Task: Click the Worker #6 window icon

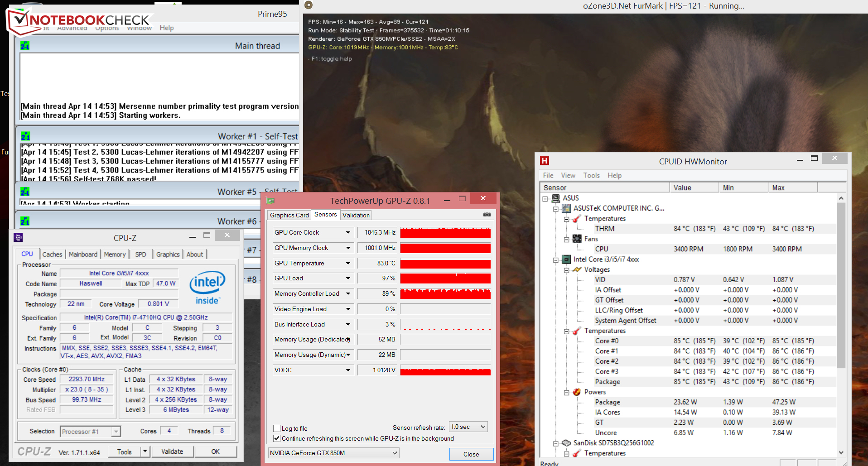Action: click(25, 221)
